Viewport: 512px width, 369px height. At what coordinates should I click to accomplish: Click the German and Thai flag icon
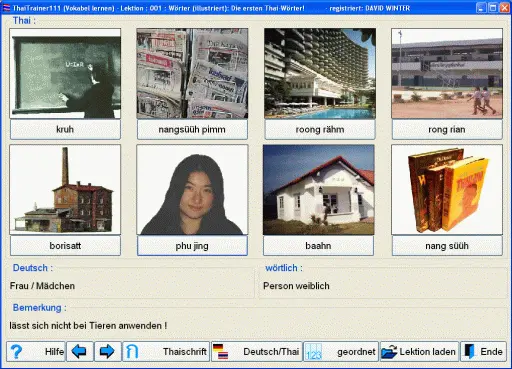(221, 352)
